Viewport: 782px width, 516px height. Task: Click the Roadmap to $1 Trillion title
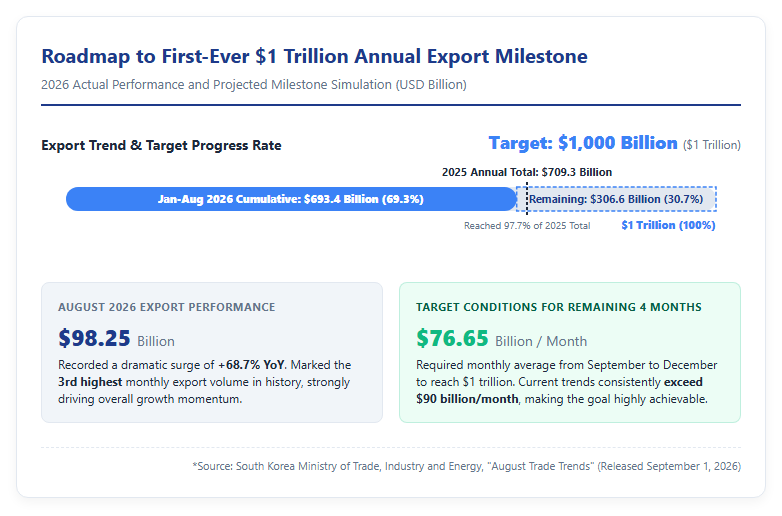coord(314,56)
